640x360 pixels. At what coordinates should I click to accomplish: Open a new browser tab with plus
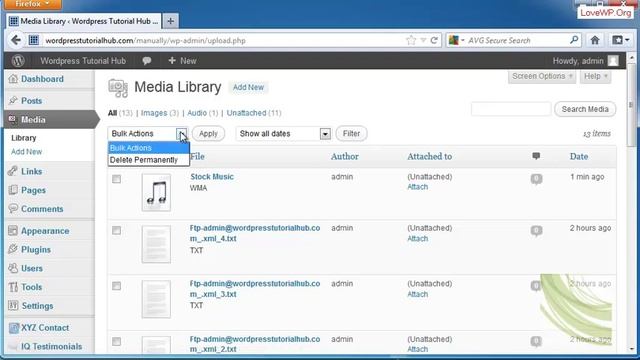pyautogui.click(x=171, y=21)
